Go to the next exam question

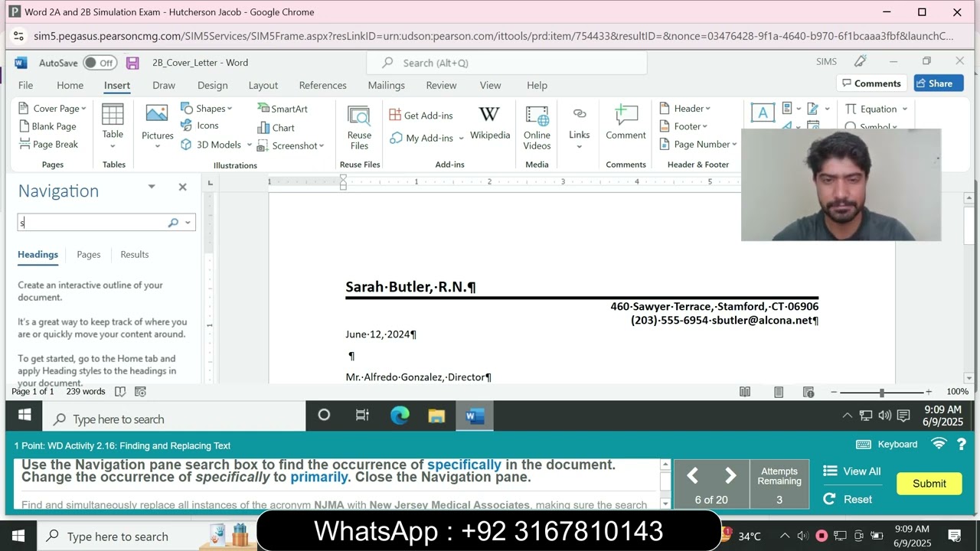[x=730, y=476]
